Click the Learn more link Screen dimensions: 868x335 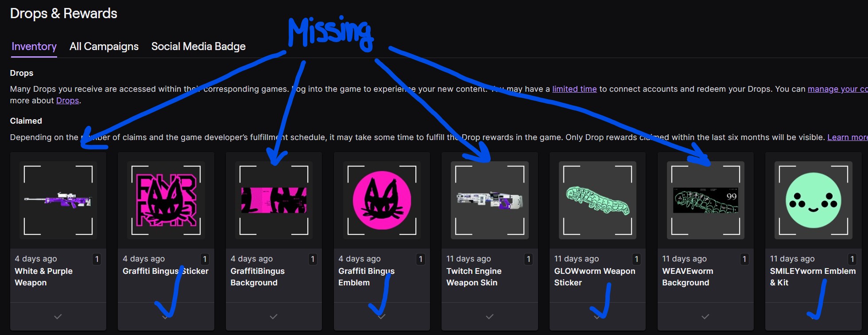point(848,137)
